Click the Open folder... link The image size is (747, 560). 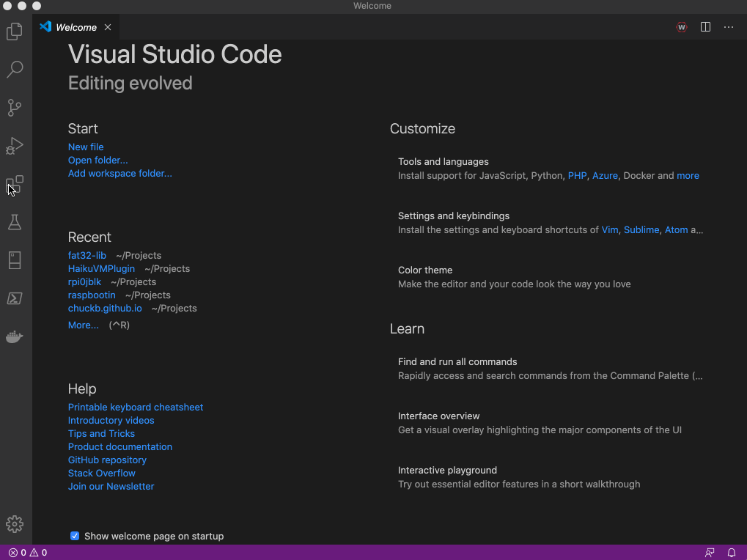coord(97,160)
